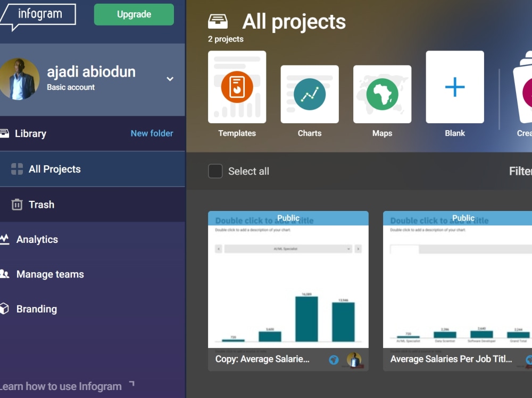Open the Library section
The height and width of the screenshot is (398, 532).
coord(30,133)
